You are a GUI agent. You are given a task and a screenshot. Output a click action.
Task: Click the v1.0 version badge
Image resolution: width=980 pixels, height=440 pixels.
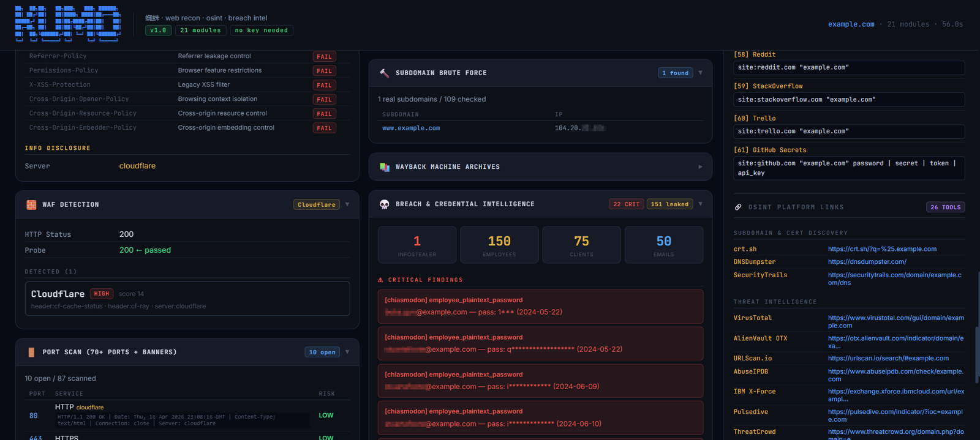158,31
